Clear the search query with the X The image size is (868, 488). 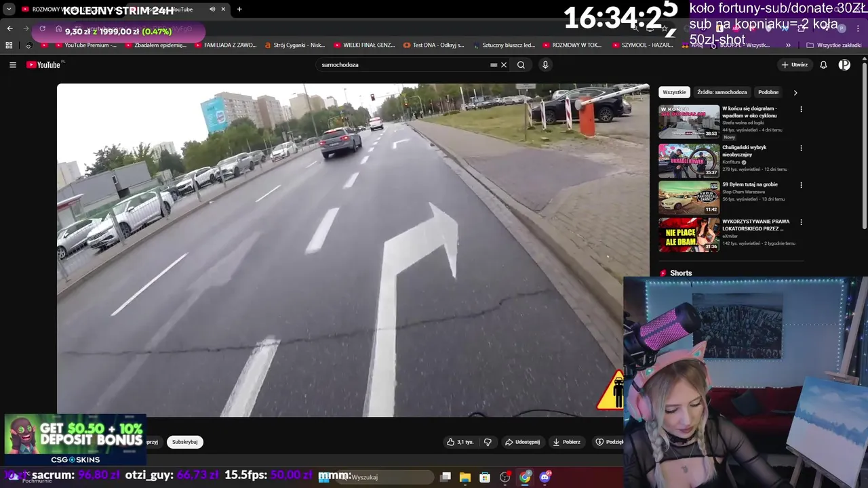click(x=504, y=65)
